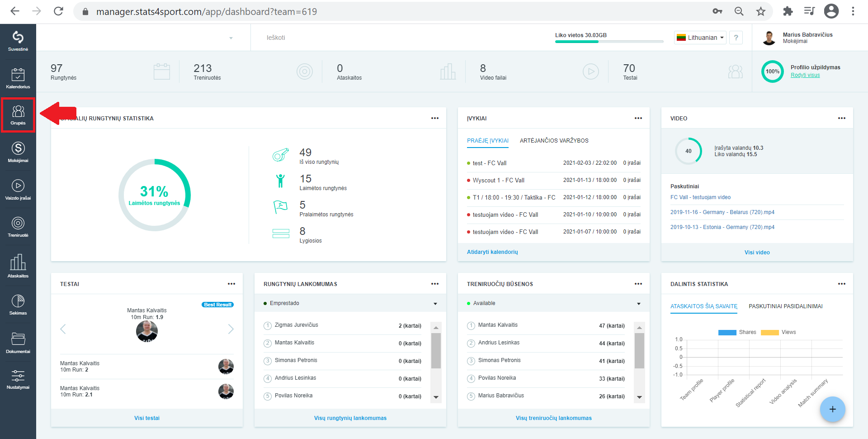Image resolution: width=868 pixels, height=439 pixels.
Task: Open Visi testai link
Action: (147, 418)
